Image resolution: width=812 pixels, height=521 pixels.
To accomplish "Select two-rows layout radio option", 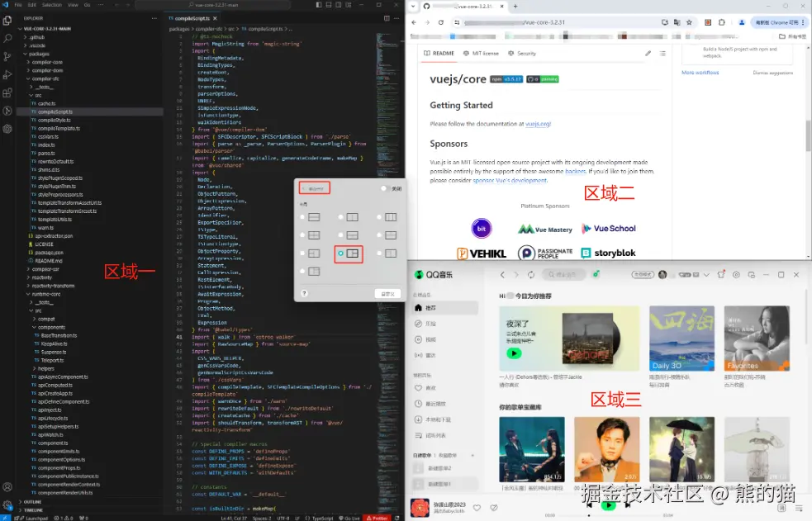I will [x=302, y=217].
